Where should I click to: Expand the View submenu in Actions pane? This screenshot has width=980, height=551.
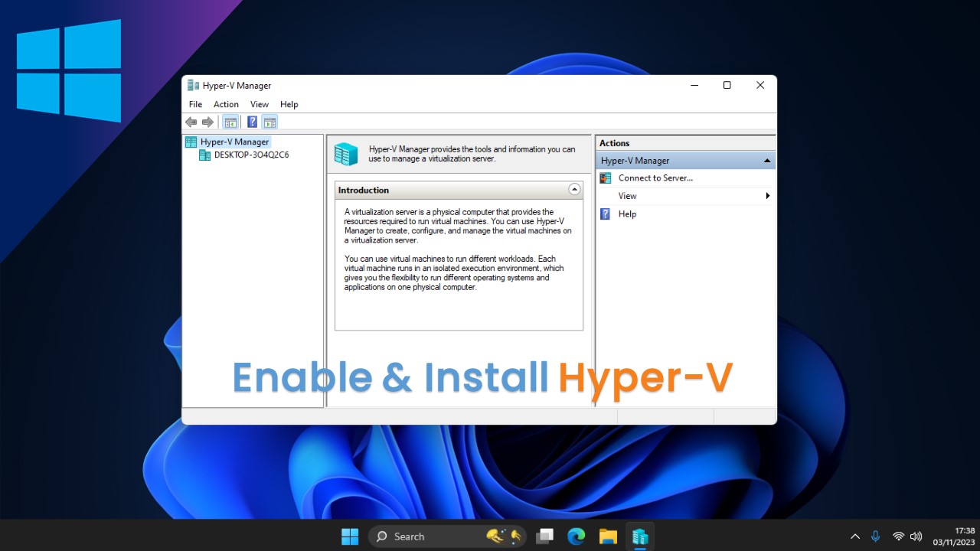click(x=767, y=196)
